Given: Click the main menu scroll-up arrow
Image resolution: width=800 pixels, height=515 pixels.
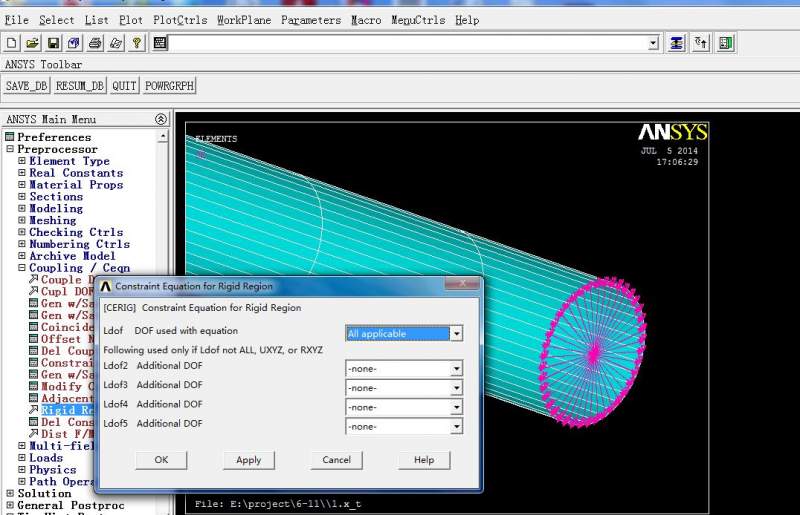Looking at the screenshot, I should point(163,136).
